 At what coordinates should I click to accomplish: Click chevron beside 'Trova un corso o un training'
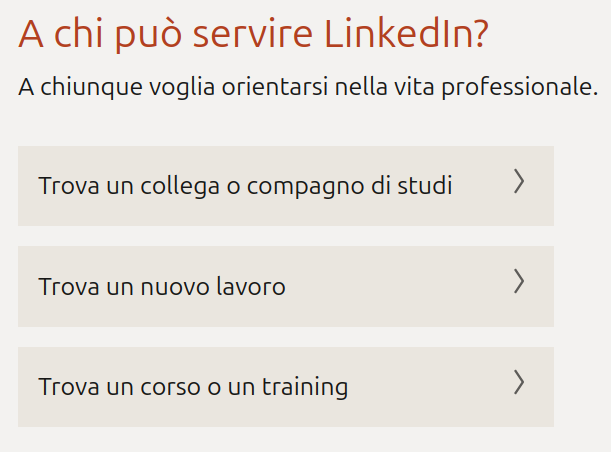pyautogui.click(x=518, y=382)
